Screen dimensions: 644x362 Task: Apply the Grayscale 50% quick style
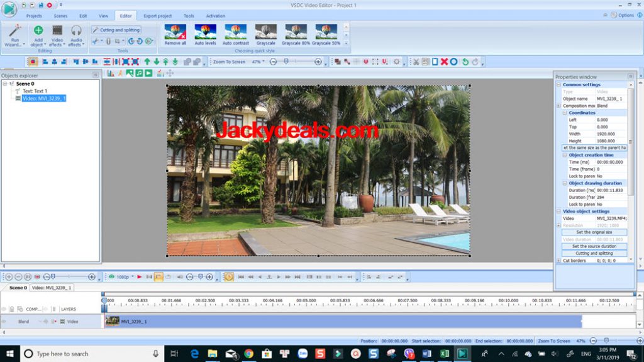click(x=326, y=35)
